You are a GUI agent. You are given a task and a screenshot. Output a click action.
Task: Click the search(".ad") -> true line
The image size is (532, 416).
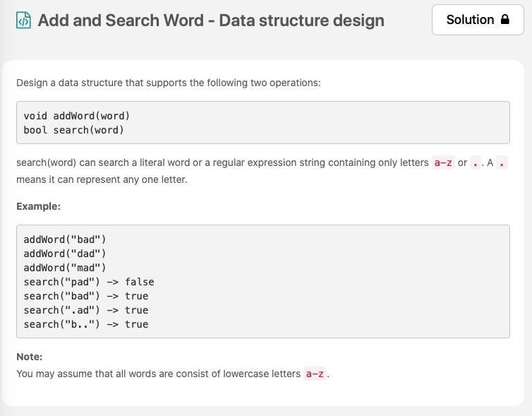(86, 310)
